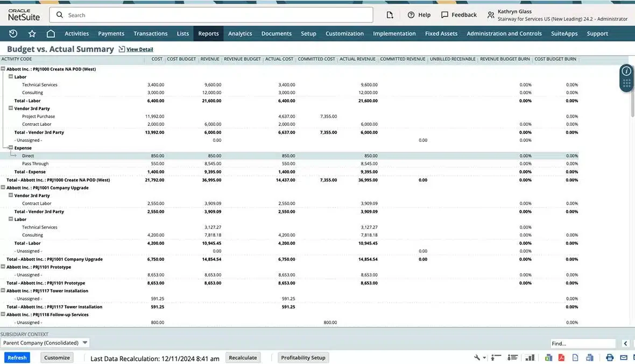Click the dotted grip icon under the info icon

(x=626, y=83)
